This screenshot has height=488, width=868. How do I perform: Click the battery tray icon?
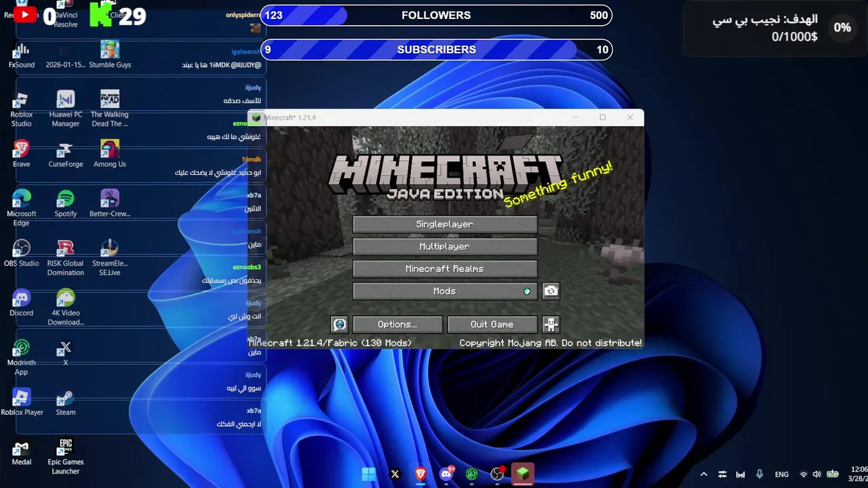[x=832, y=474]
